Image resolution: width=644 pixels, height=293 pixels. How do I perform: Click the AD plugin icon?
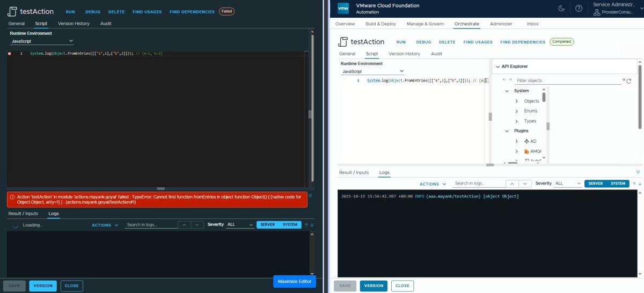526,141
